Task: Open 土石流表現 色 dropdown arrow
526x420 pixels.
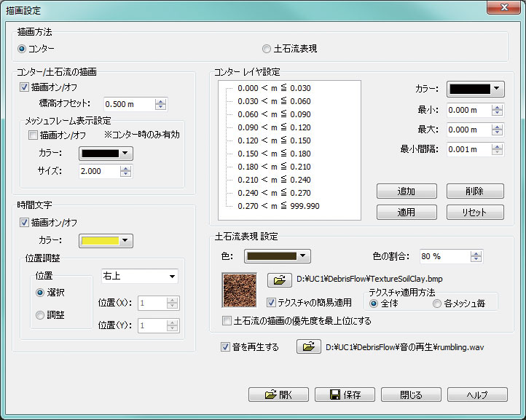Action: (x=302, y=256)
